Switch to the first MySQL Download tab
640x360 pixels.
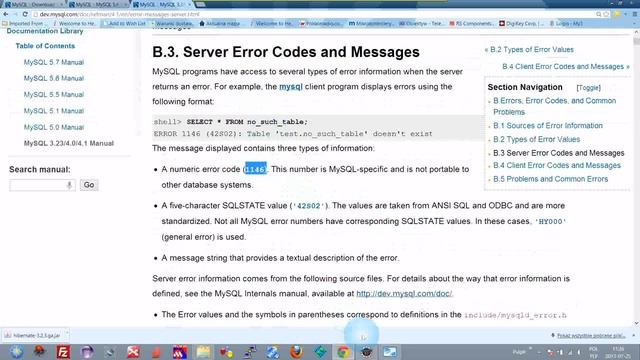tap(33, 4)
